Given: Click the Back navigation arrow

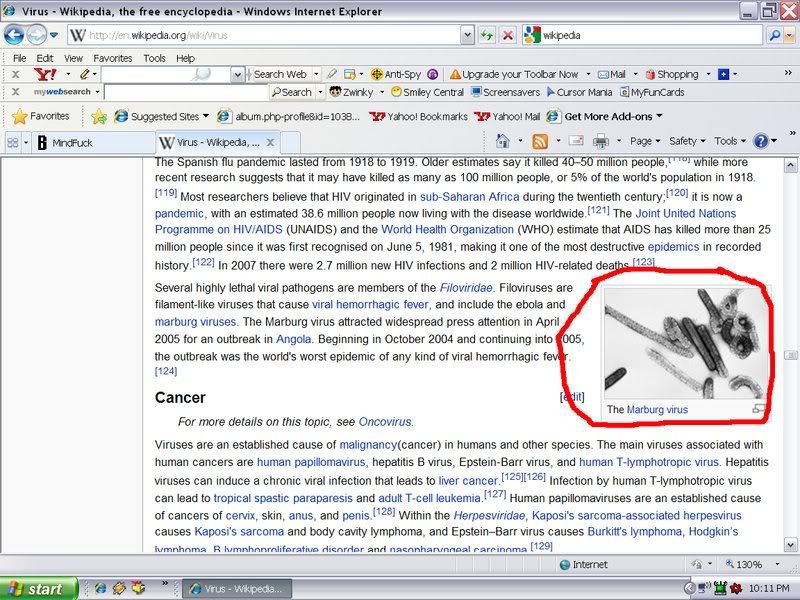Looking at the screenshot, I should [14, 35].
